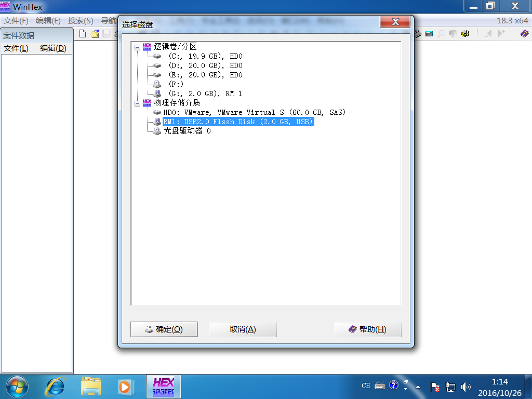Click the forward arrow navigation icon in toolbar
Image resolution: width=532 pixels, height=399 pixels.
click(501, 34)
